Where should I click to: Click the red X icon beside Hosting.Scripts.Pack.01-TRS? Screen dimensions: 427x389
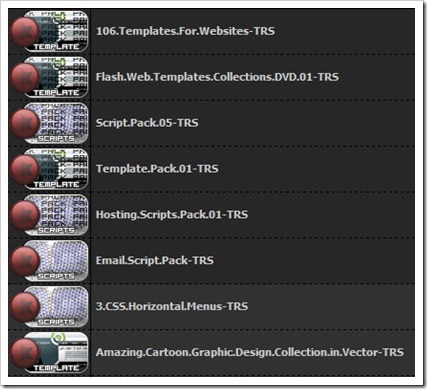coord(25,215)
